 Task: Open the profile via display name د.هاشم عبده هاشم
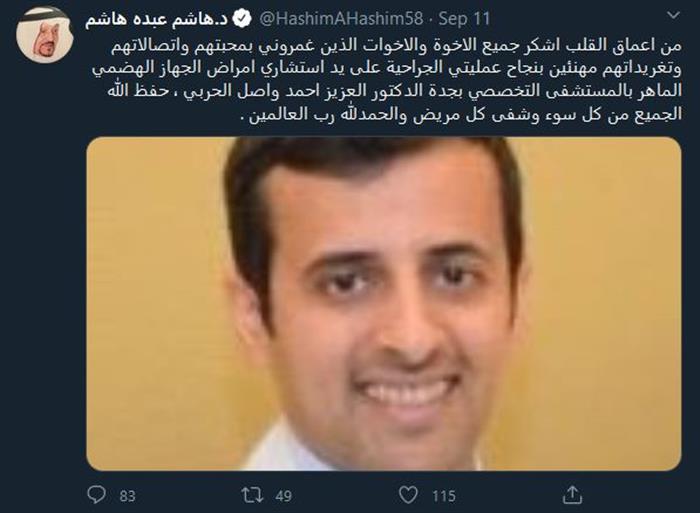157,19
